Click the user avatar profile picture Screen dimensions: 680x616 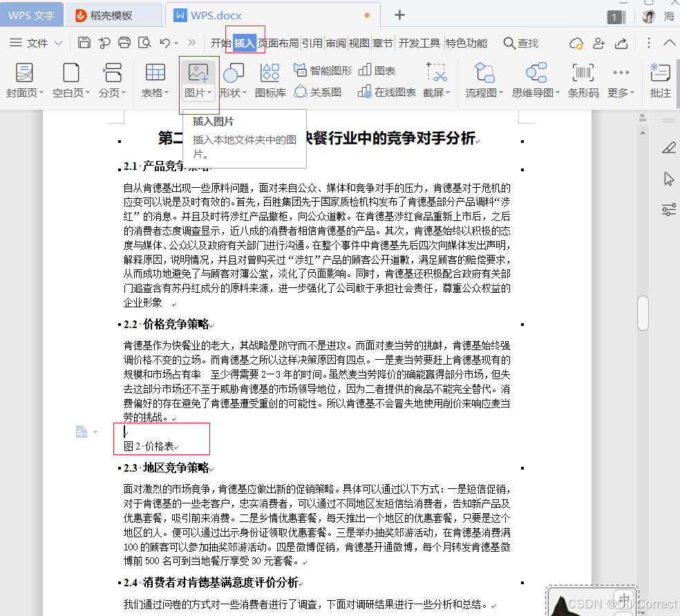point(649,17)
